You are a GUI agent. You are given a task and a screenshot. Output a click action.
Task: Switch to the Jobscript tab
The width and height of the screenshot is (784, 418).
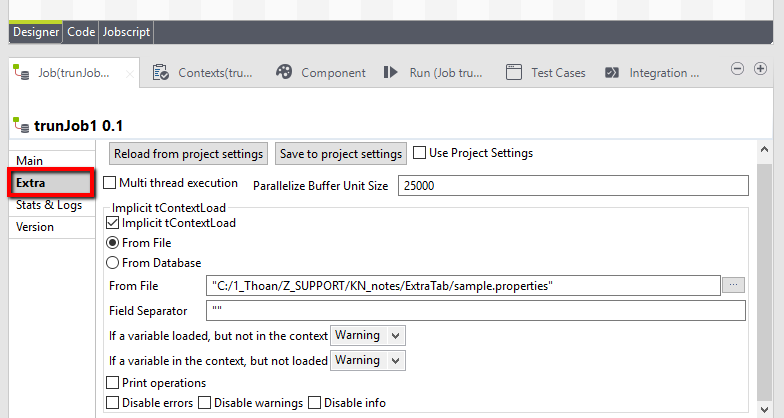pos(126,32)
